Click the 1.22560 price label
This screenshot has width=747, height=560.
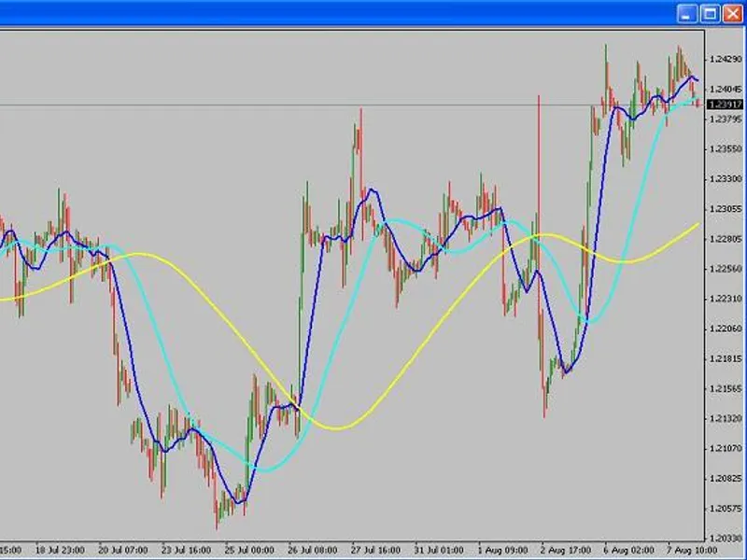pyautogui.click(x=726, y=269)
